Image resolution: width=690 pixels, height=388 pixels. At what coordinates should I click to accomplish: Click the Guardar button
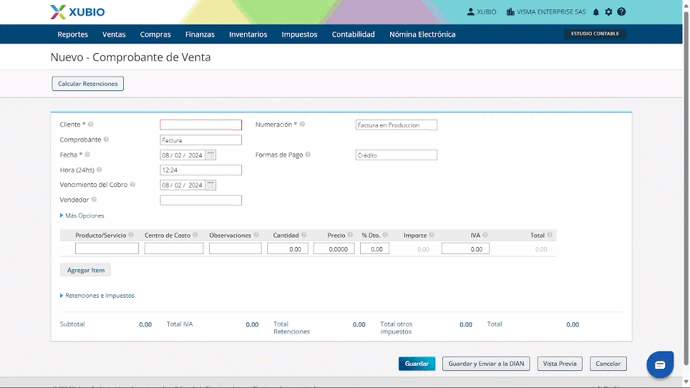[417, 364]
